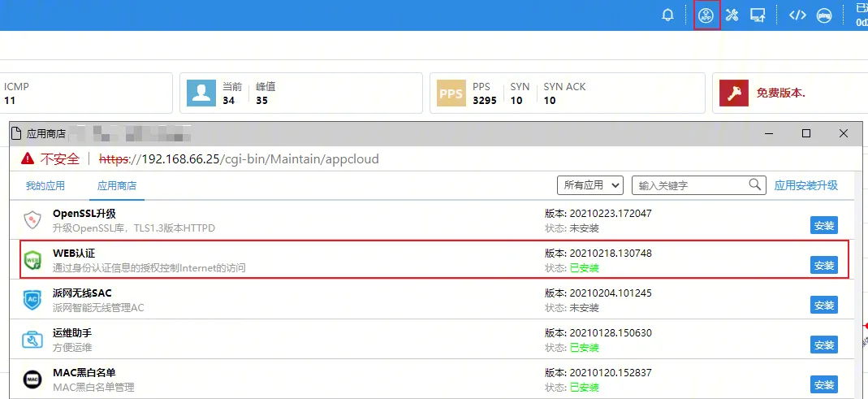
Task: Click the OpenSSL升级 shield icon
Action: pos(32,220)
